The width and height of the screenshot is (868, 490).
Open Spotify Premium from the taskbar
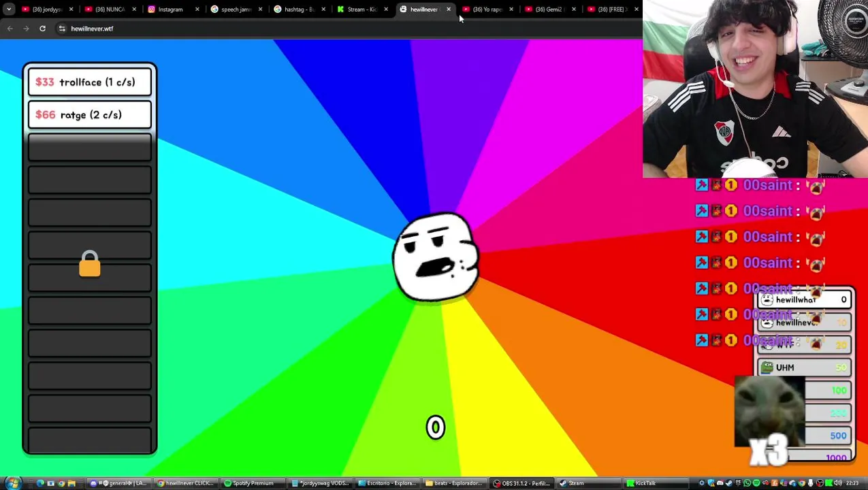pos(252,483)
